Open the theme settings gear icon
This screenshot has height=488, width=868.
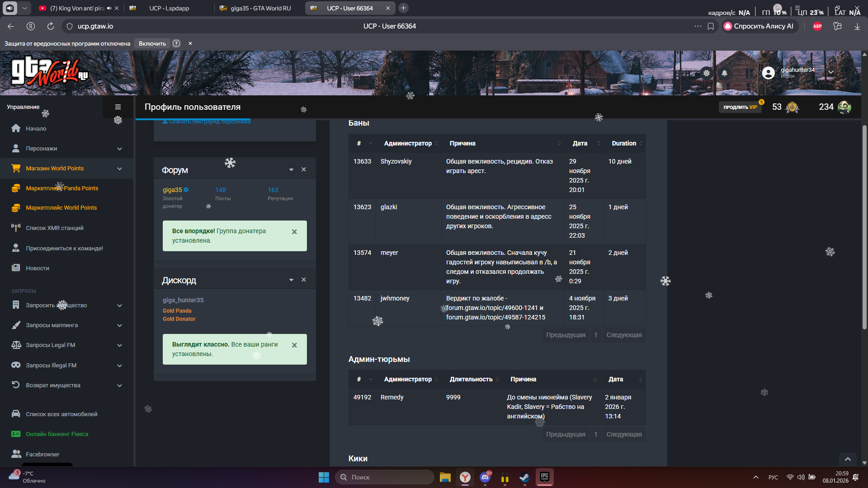(x=706, y=73)
